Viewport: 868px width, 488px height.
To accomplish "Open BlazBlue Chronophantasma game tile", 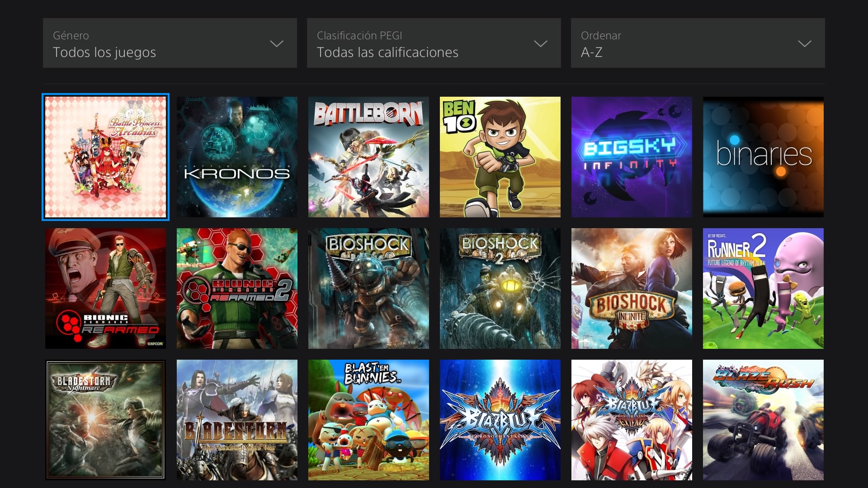I will coord(500,420).
